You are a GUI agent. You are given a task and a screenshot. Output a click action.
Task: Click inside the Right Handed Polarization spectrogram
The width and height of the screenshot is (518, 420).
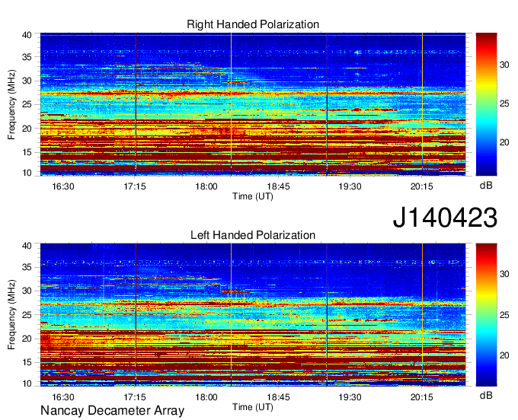tap(253, 104)
